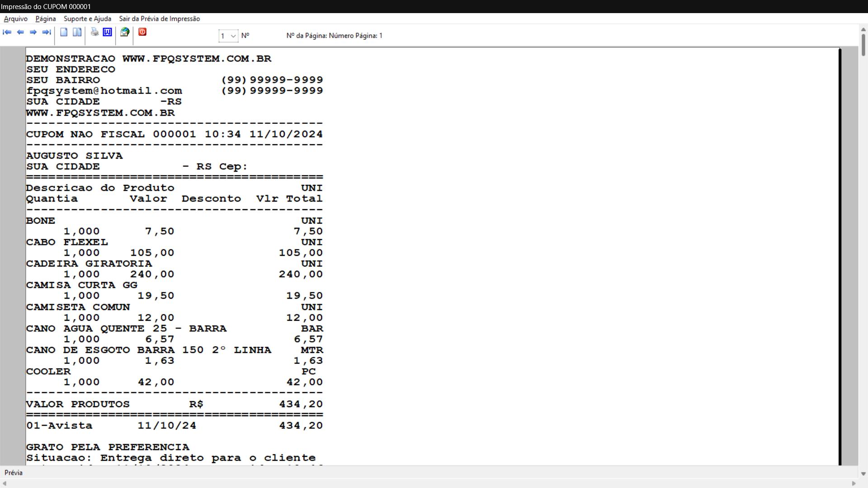The image size is (868, 488).
Task: Go to next page arrow
Action: click(33, 32)
